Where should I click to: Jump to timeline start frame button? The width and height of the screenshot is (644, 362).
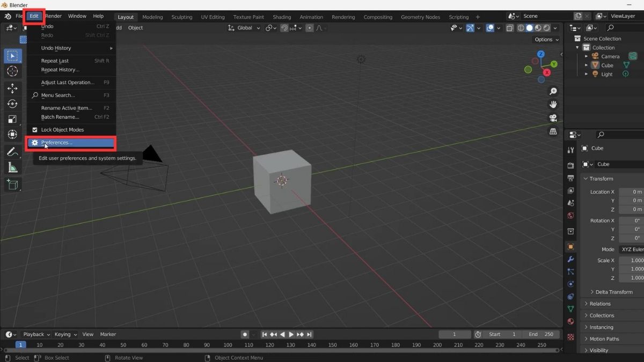click(x=265, y=334)
